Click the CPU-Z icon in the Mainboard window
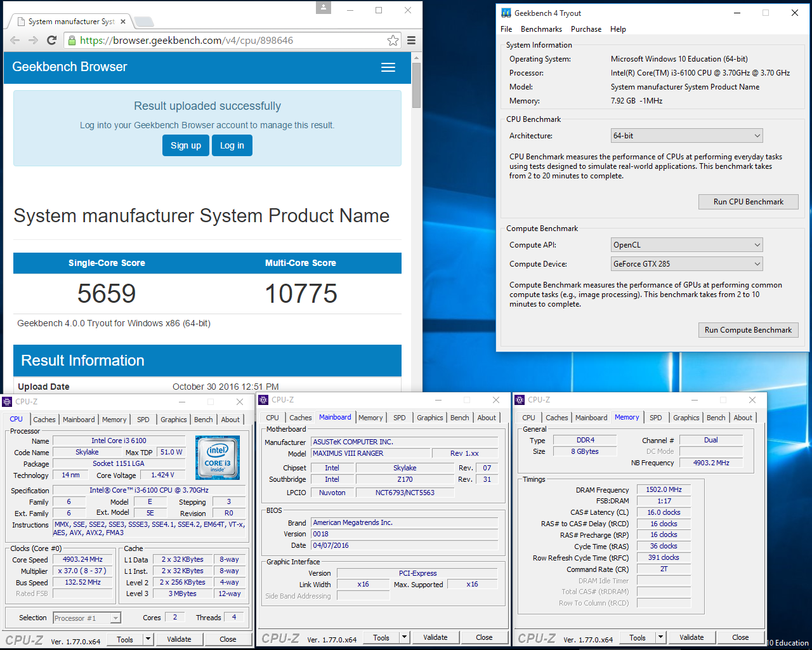 click(263, 400)
